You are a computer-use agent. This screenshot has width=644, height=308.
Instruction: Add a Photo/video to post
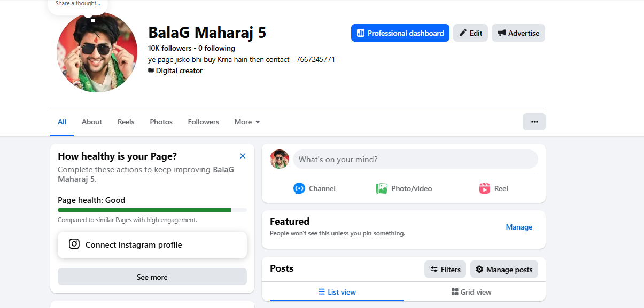(x=404, y=188)
